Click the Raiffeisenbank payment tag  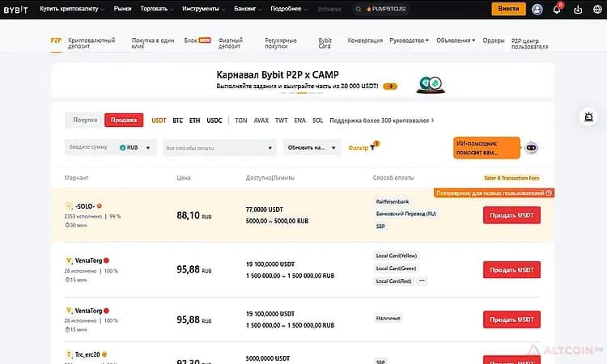click(393, 201)
